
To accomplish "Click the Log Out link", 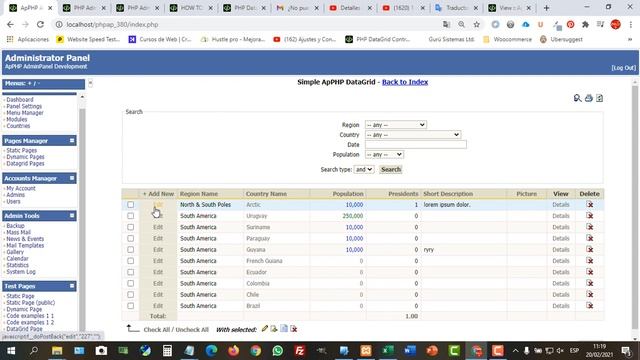I will (x=623, y=68).
